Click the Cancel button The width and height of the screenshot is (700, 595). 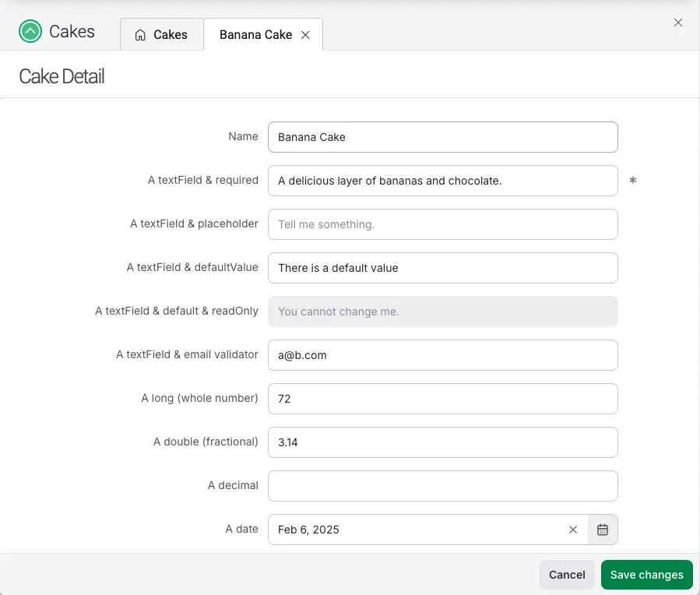(x=566, y=575)
